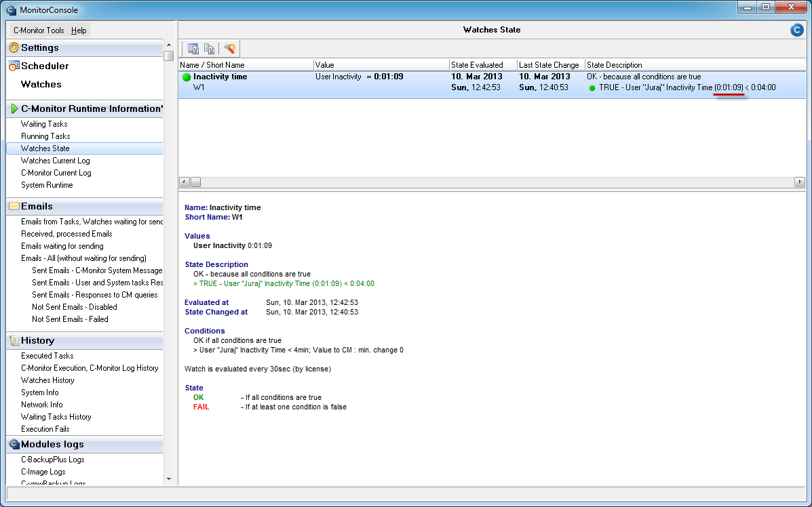The image size is (812, 507).
Task: Click the green TRUE condition line in details
Action: [284, 283]
